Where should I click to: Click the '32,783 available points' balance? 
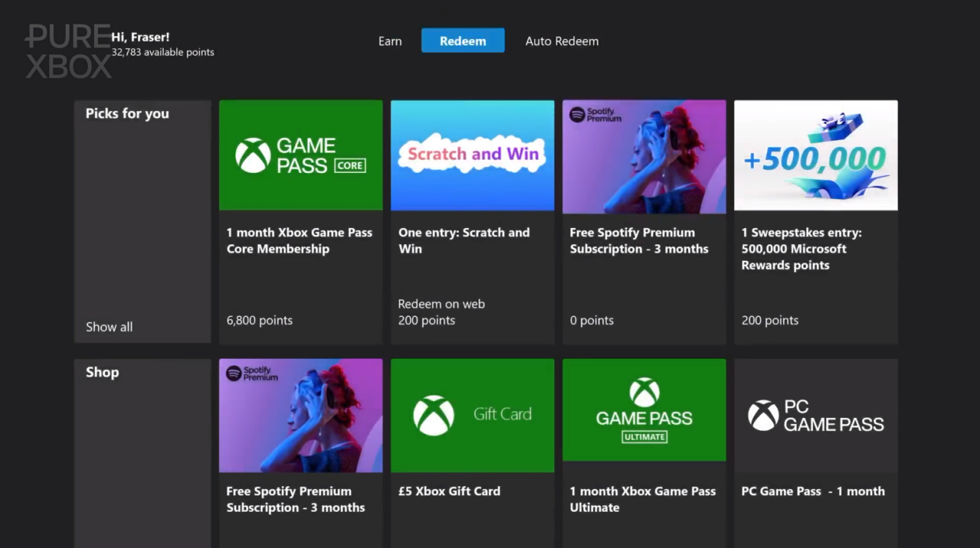click(x=163, y=53)
